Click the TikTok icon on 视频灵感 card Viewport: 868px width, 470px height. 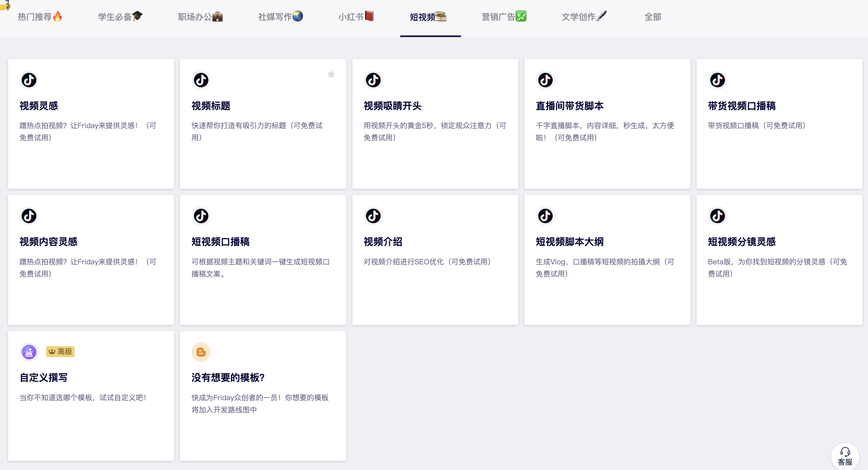[x=29, y=80]
